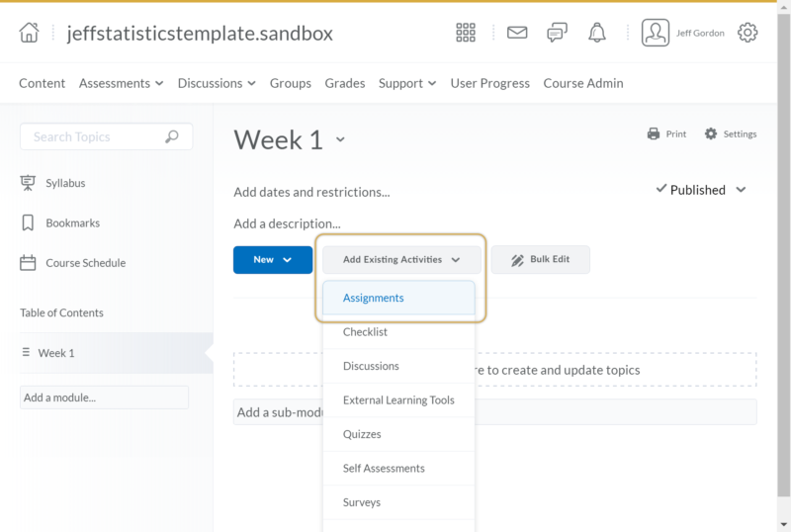791x532 pixels.
Task: Open the update alerts bell icon
Action: pyautogui.click(x=597, y=33)
